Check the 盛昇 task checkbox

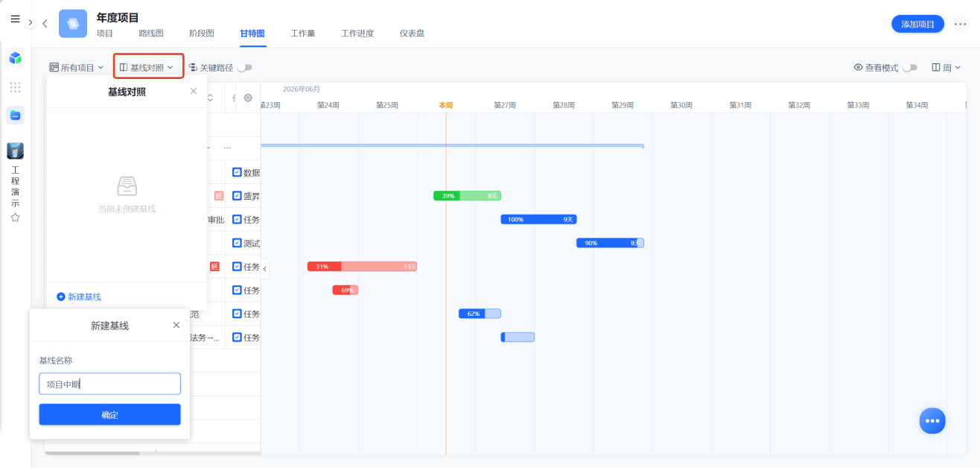(237, 196)
